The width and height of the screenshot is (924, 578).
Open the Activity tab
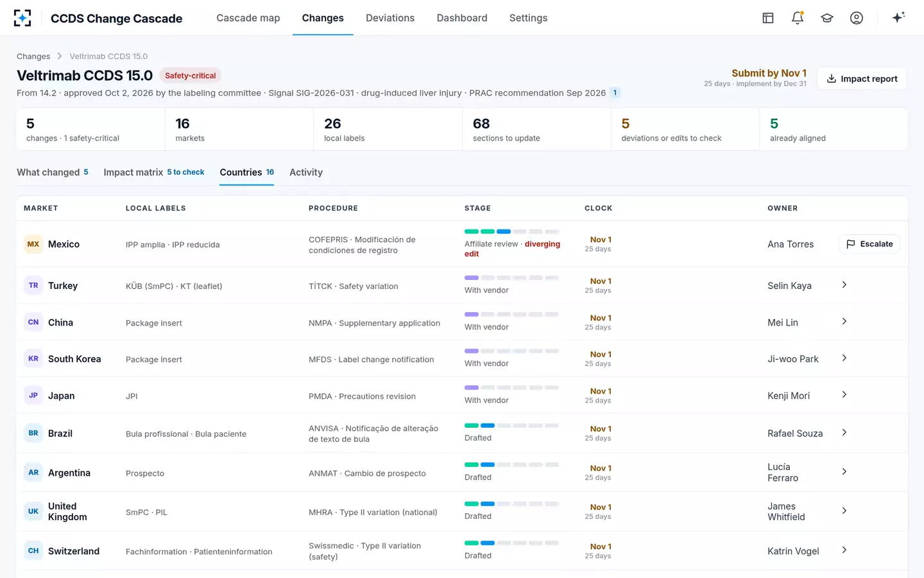tap(306, 172)
